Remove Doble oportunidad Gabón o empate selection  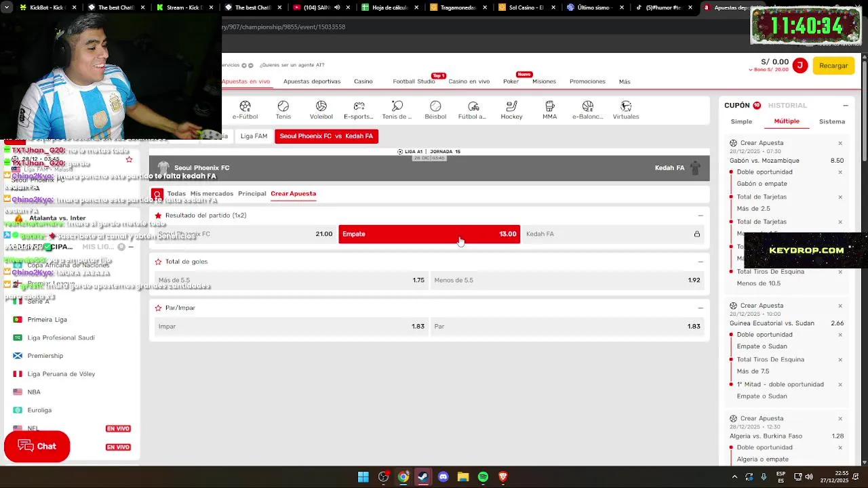coord(840,172)
